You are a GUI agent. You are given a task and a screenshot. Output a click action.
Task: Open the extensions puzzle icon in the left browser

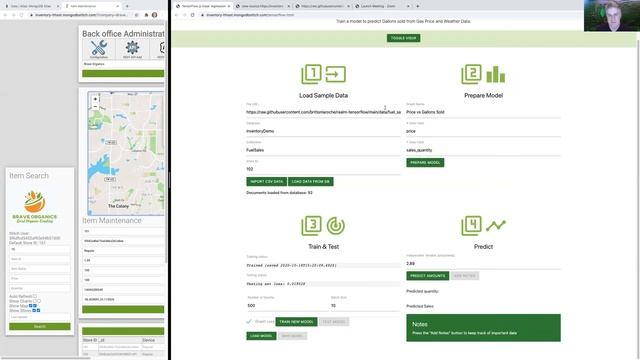146,15
